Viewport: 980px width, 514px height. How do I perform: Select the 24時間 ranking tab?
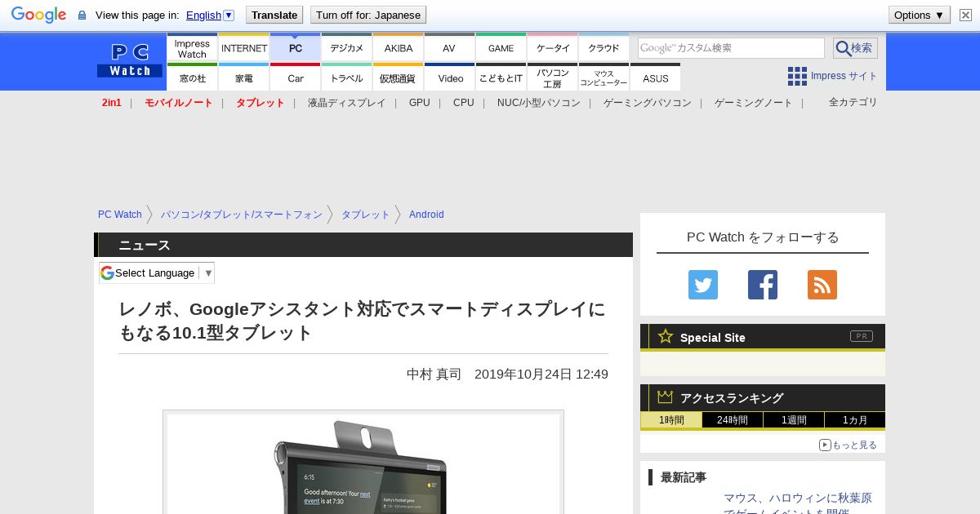(733, 420)
